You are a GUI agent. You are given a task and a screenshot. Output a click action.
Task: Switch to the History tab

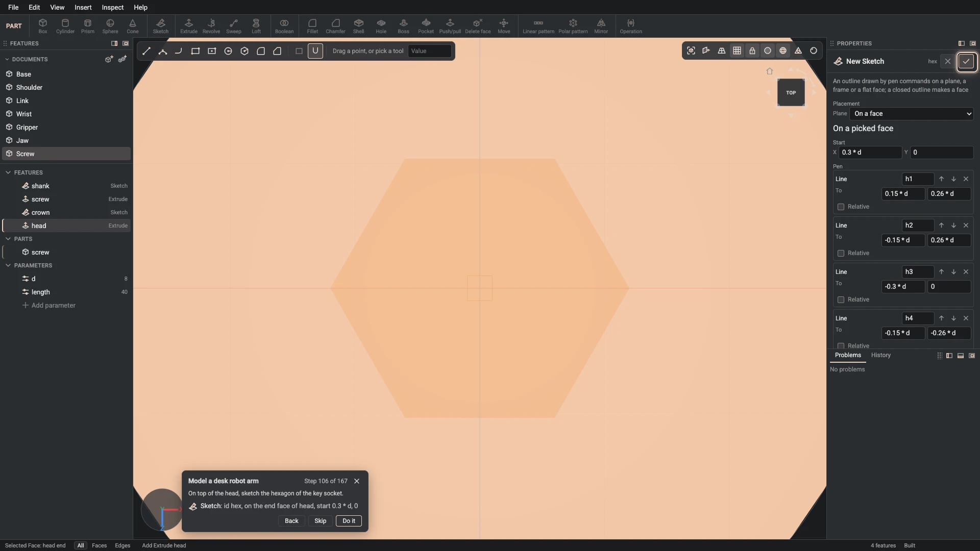(x=881, y=355)
